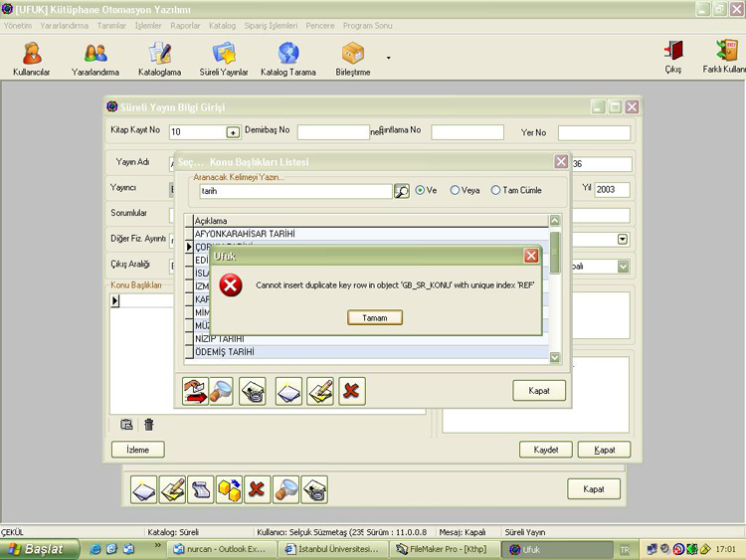Image resolution: width=746 pixels, height=560 pixels.
Task: Open Katalog Tarama globe icon
Action: tap(287, 58)
